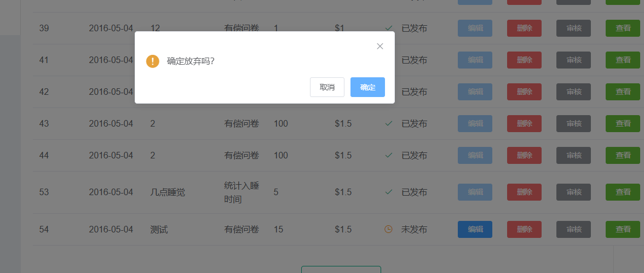Click the 取消 button in the dialog

pos(327,87)
